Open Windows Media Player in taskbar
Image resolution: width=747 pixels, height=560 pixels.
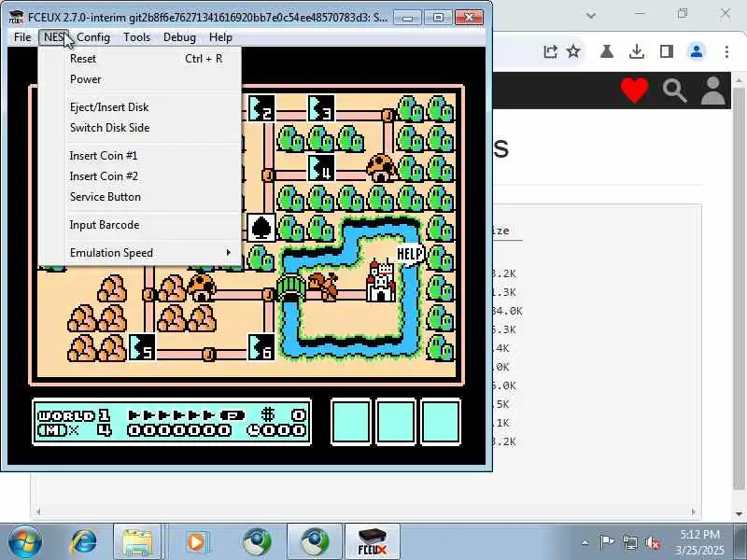point(196,542)
